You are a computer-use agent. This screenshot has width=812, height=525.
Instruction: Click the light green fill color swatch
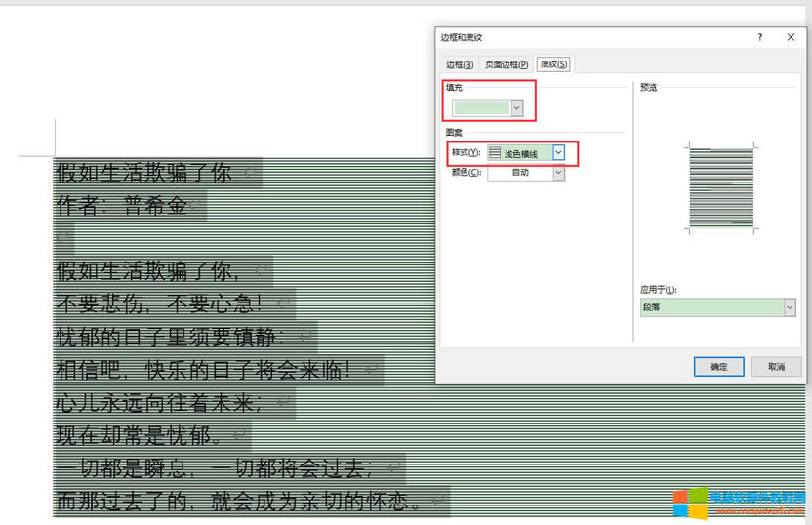point(481,107)
